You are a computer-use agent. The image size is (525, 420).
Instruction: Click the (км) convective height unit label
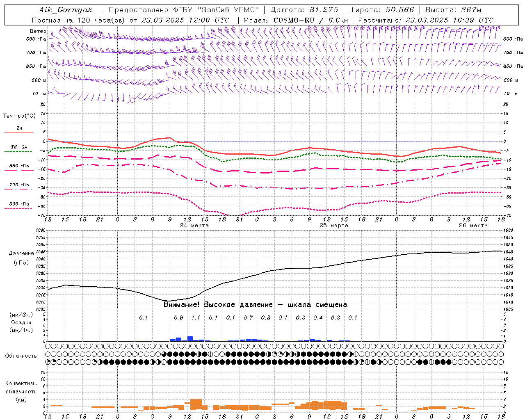point(21,399)
